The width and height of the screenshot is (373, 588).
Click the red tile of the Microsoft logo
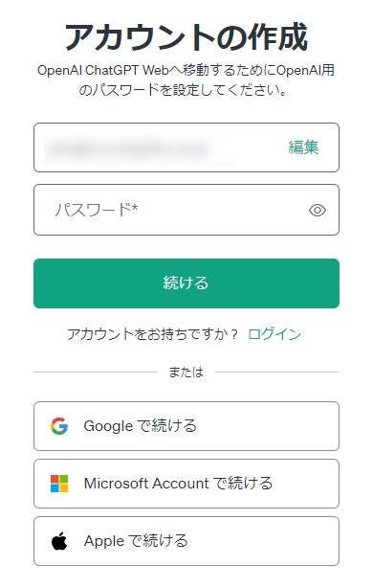pyautogui.click(x=55, y=479)
